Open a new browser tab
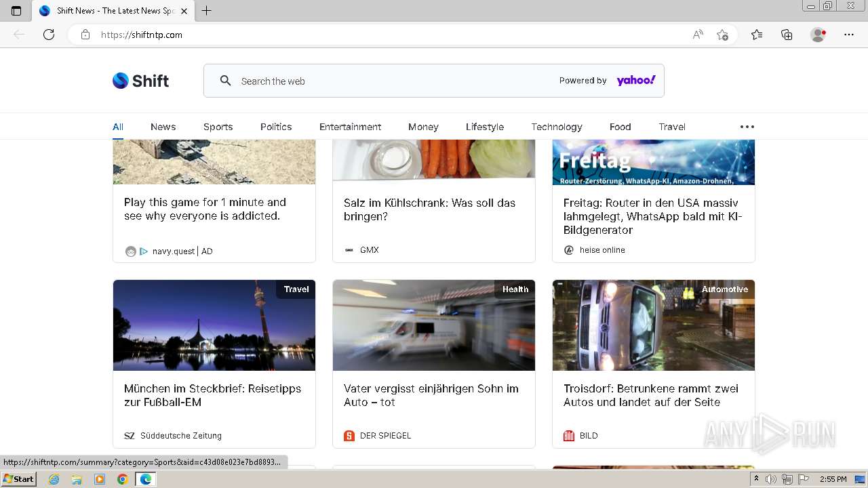868x488 pixels. coord(207,11)
